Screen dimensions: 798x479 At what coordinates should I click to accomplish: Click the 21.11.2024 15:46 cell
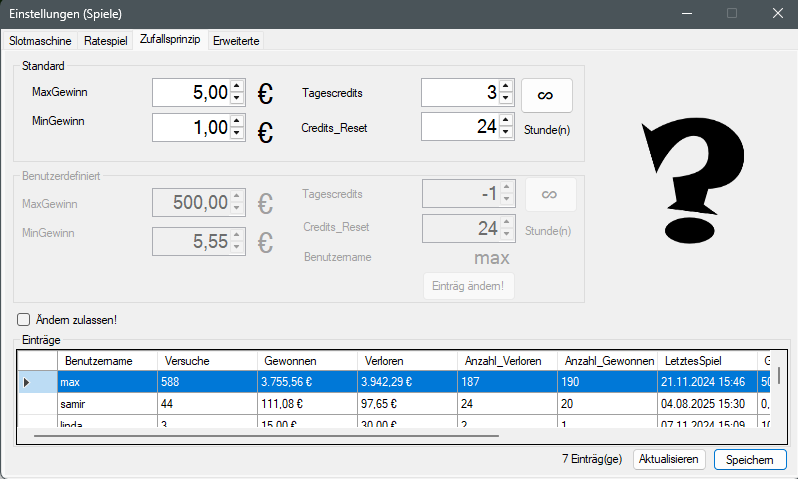707,382
